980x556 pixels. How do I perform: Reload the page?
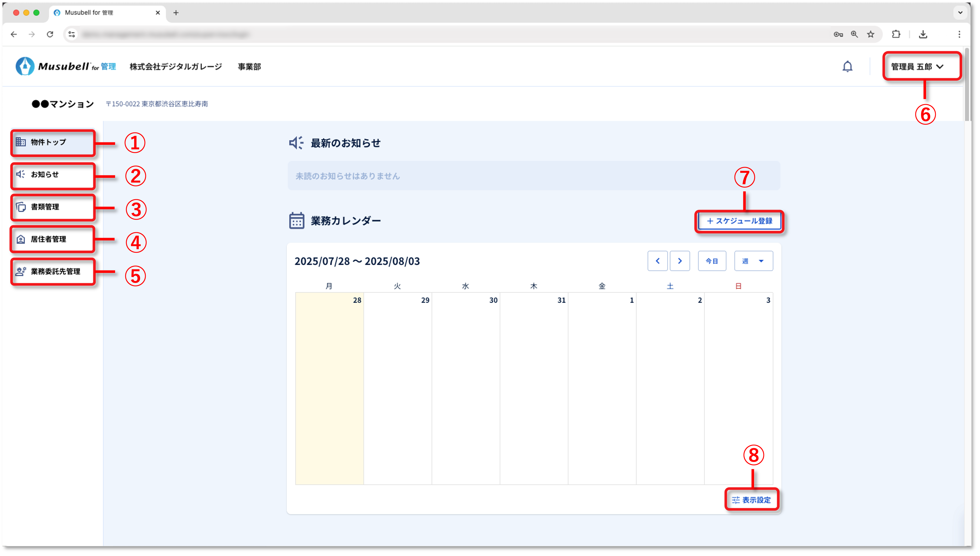pos(50,34)
